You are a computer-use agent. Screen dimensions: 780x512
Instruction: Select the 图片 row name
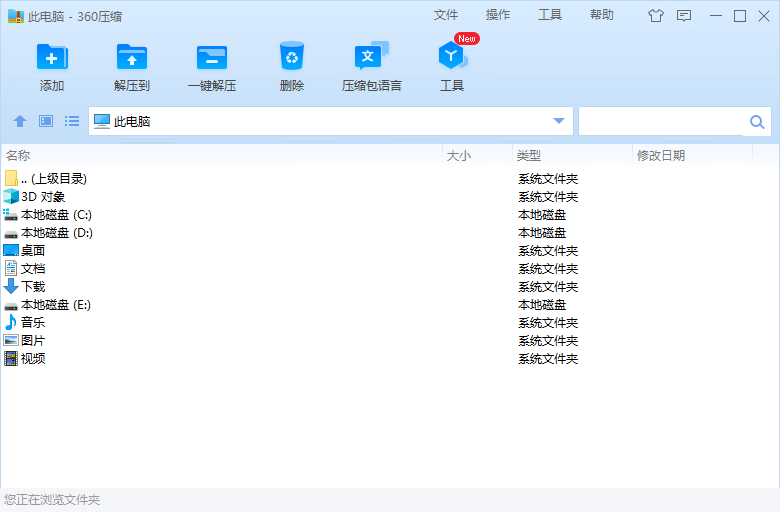click(33, 340)
